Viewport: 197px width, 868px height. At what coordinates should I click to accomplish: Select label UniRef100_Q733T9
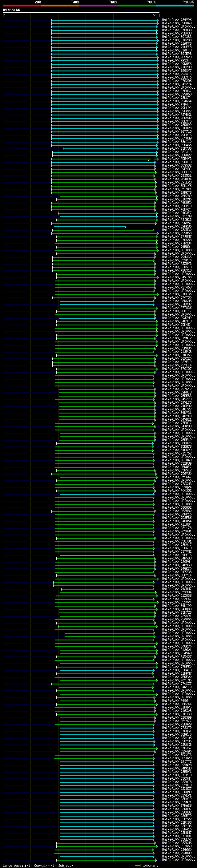[177, 728]
